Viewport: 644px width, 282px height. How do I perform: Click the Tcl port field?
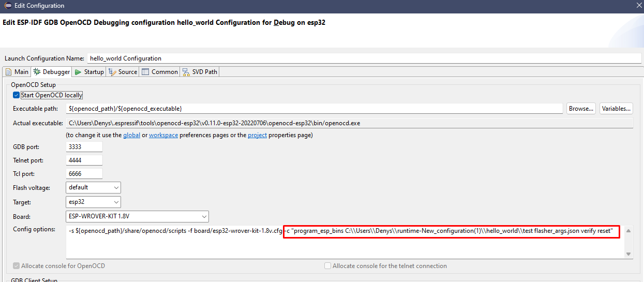point(84,174)
